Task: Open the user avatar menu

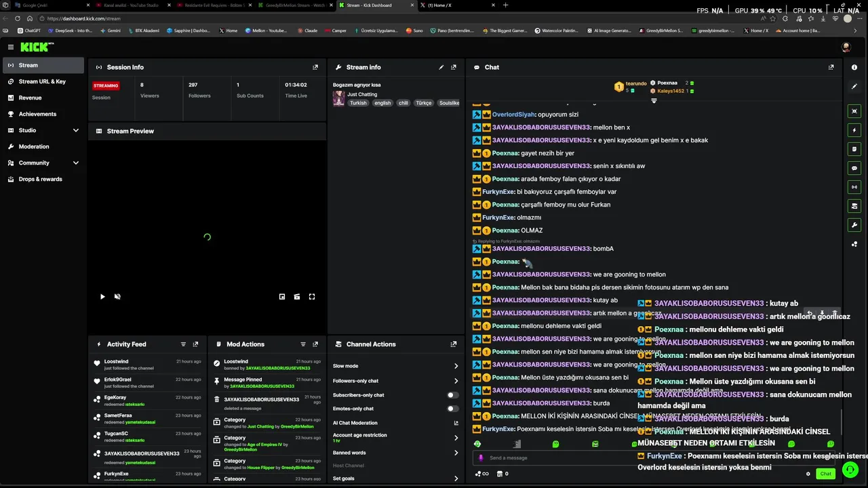Action: (846, 47)
